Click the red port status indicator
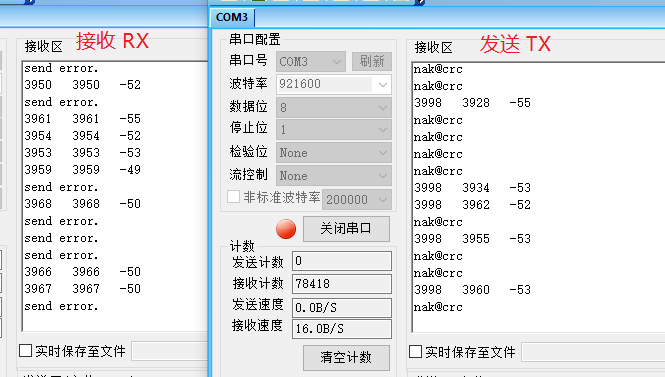665x377 pixels. [286, 229]
